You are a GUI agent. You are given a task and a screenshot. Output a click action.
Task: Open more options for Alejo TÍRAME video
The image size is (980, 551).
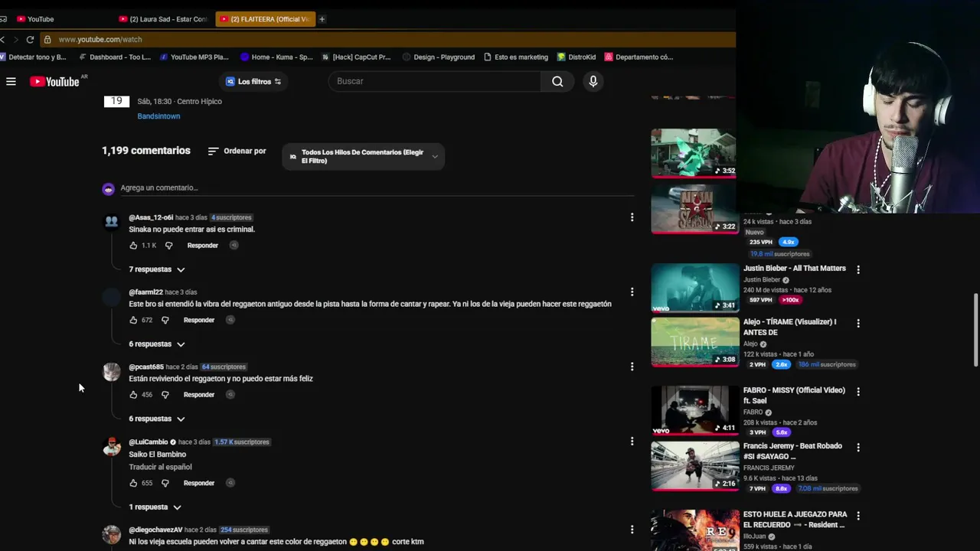pyautogui.click(x=858, y=323)
